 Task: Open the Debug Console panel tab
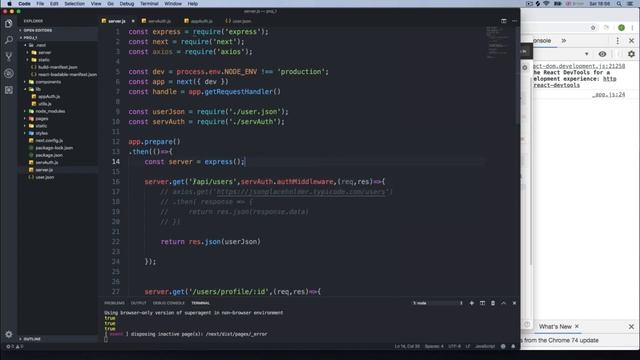[x=169, y=303]
